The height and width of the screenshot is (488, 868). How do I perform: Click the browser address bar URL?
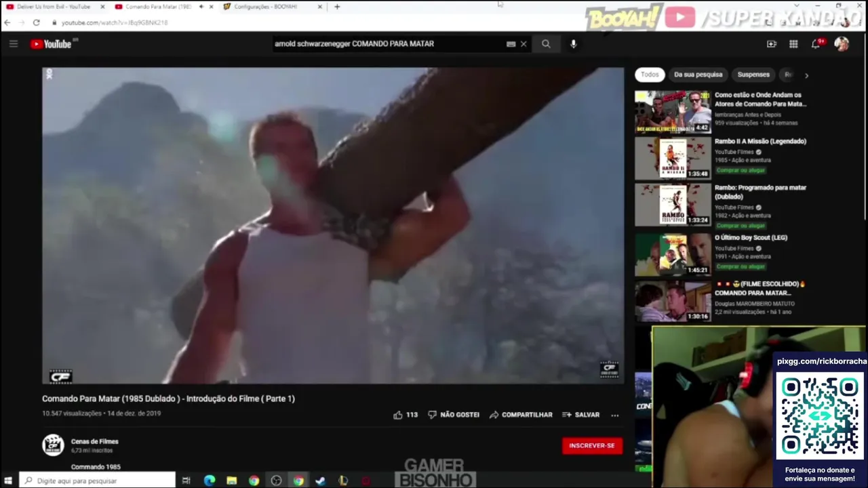[x=114, y=22]
